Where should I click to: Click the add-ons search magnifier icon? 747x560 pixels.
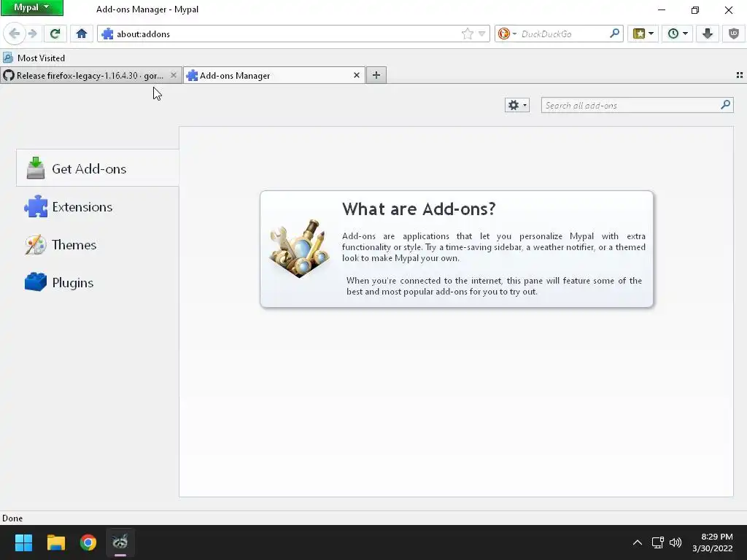(x=726, y=105)
